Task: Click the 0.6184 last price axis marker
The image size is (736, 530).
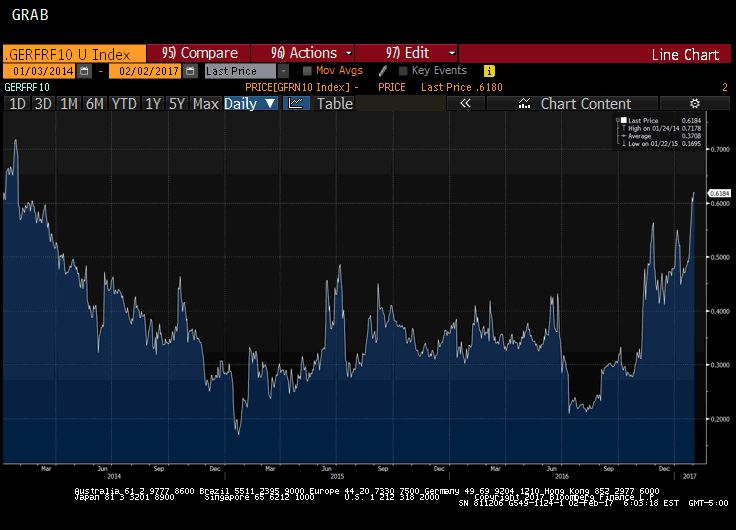Action: pyautogui.click(x=720, y=193)
